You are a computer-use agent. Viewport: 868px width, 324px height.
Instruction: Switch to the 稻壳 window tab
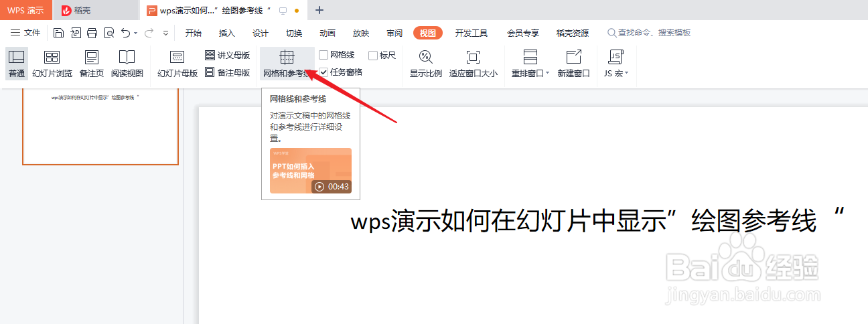96,10
